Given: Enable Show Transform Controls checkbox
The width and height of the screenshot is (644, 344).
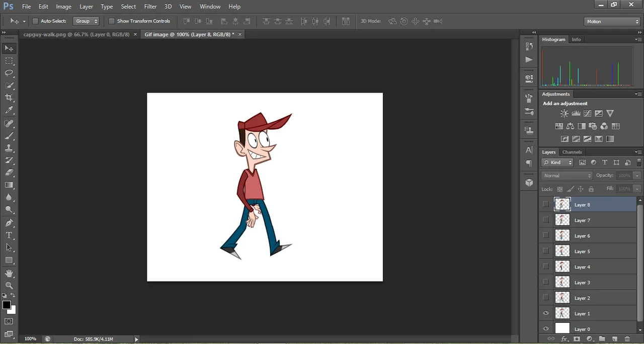Looking at the screenshot, I should tap(112, 21).
